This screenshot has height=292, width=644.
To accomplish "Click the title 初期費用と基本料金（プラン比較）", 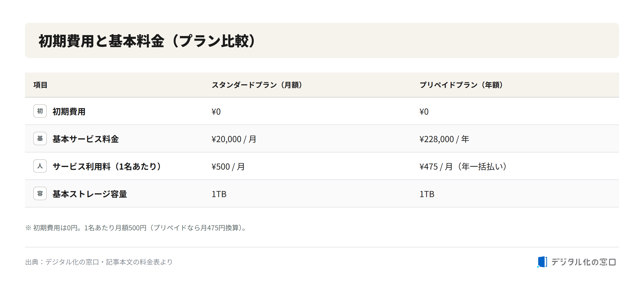I will click(147, 41).
